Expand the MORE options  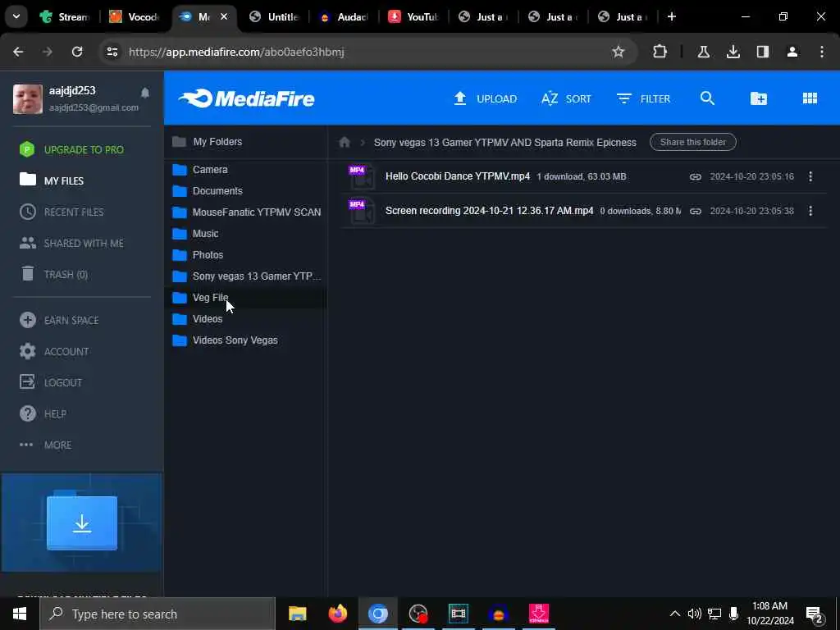pyautogui.click(x=45, y=445)
